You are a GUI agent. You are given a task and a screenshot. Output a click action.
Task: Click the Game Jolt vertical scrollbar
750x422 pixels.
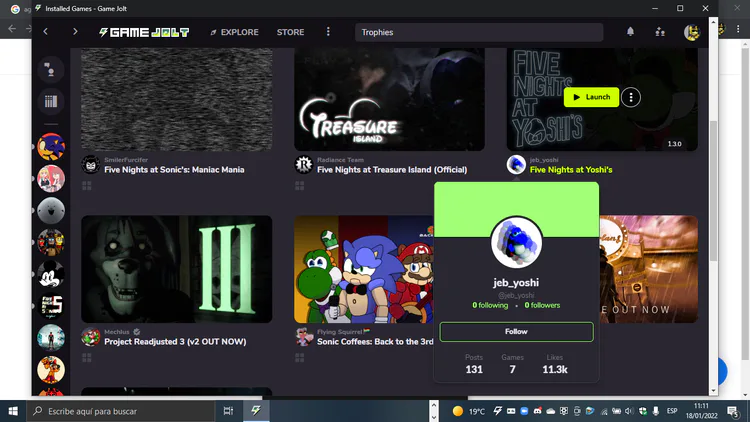pos(713,191)
